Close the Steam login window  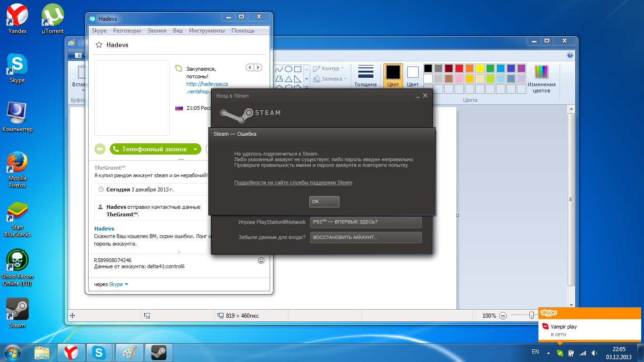coord(425,96)
